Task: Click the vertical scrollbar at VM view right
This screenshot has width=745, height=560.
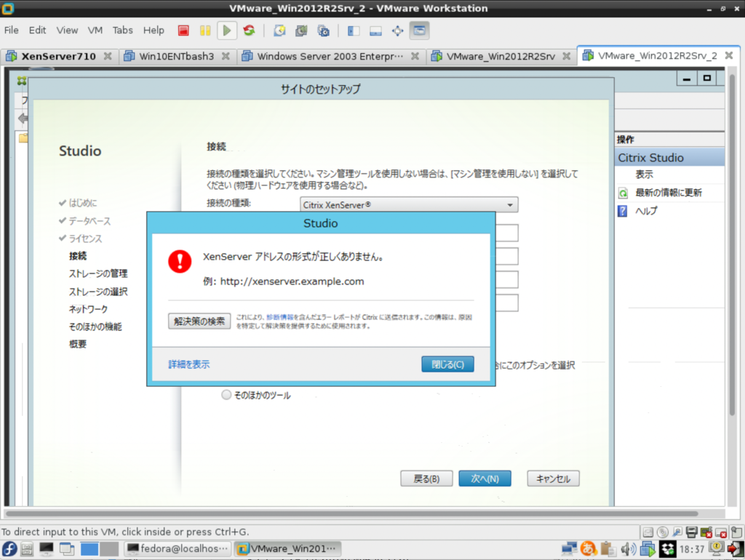Action: (733, 244)
